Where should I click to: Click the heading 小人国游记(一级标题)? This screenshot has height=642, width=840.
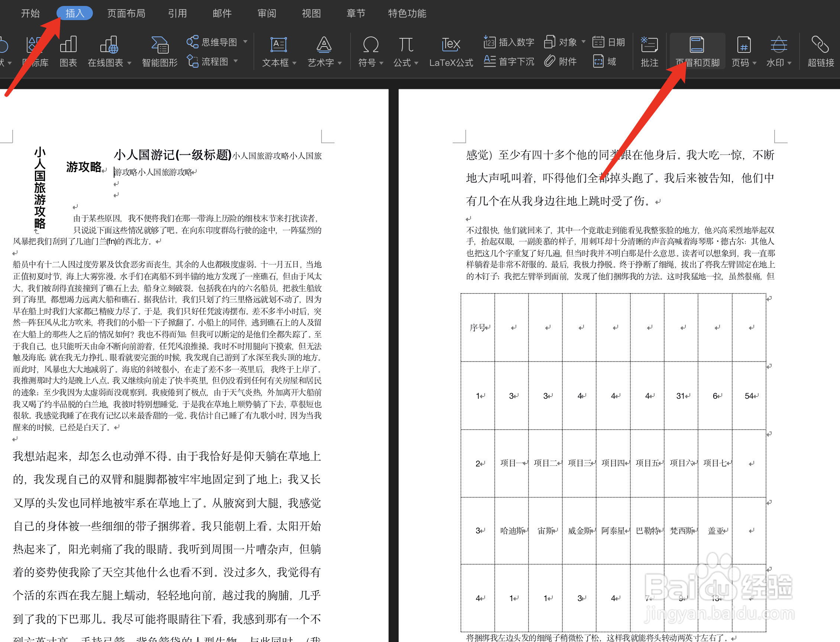[x=172, y=155]
